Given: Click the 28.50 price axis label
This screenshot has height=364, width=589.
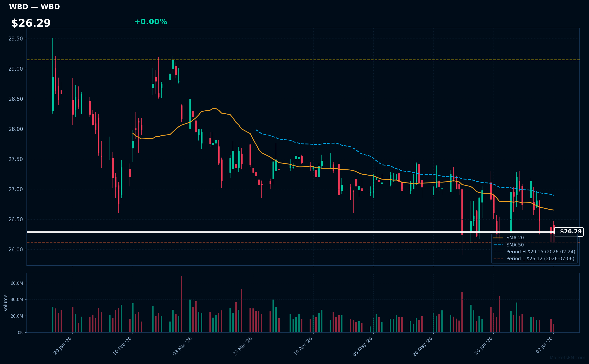Looking at the screenshot, I should 16,99.
